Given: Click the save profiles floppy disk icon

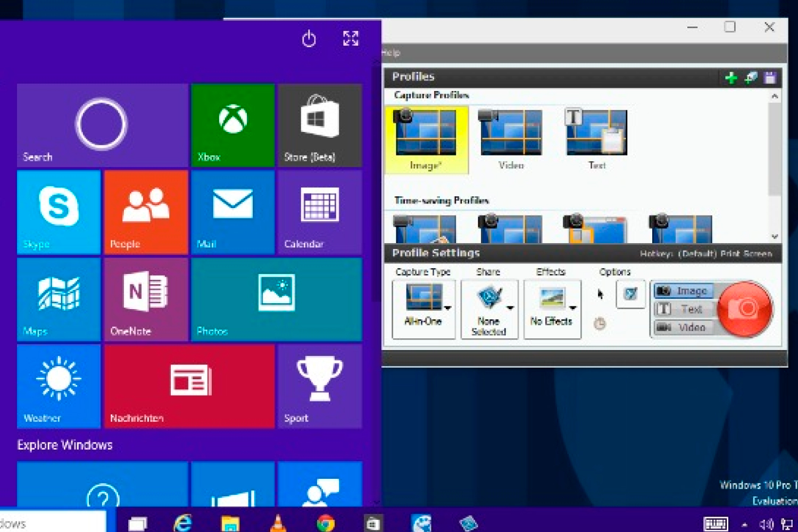Looking at the screenshot, I should tap(769, 78).
